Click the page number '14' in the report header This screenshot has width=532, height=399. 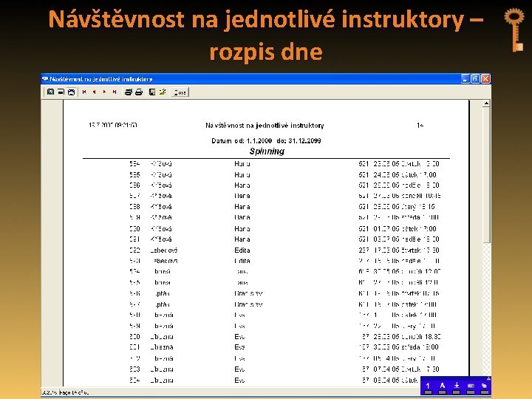coord(420,126)
